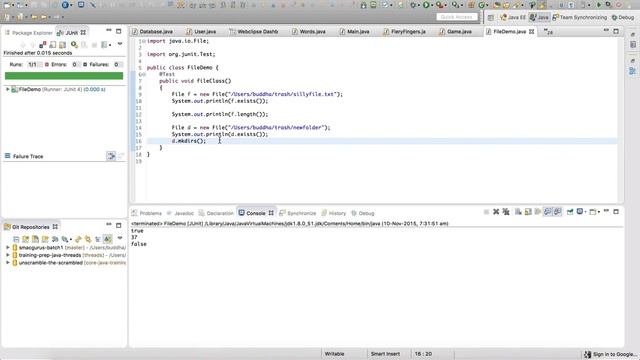The height and width of the screenshot is (360, 640).
Task: Switch to the Game.java tab
Action: pos(456,31)
